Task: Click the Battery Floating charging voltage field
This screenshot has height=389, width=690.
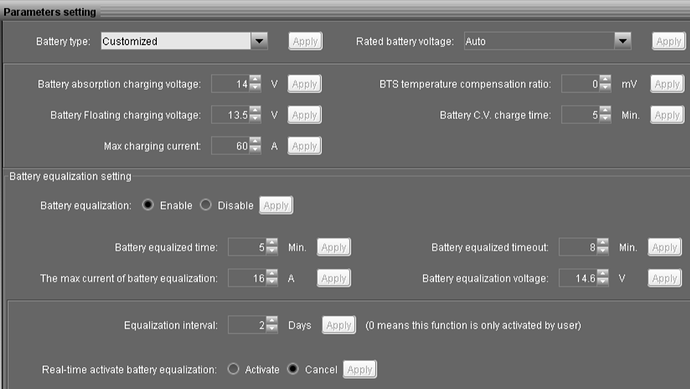Action: click(x=230, y=115)
